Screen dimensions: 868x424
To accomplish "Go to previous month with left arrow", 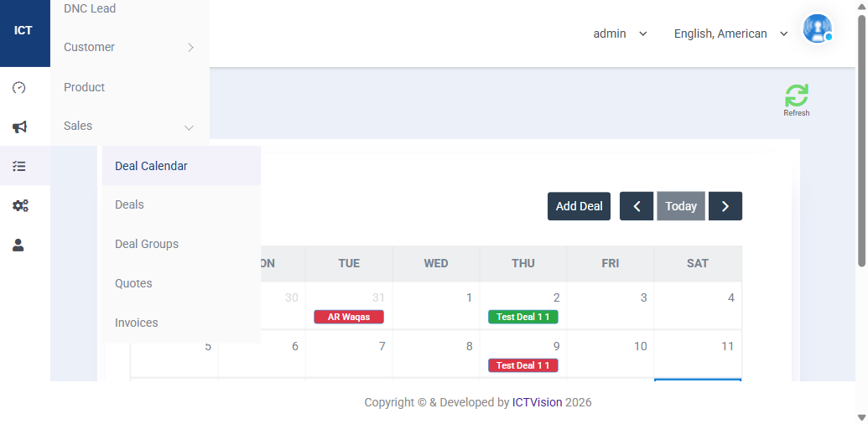I will pyautogui.click(x=637, y=206).
